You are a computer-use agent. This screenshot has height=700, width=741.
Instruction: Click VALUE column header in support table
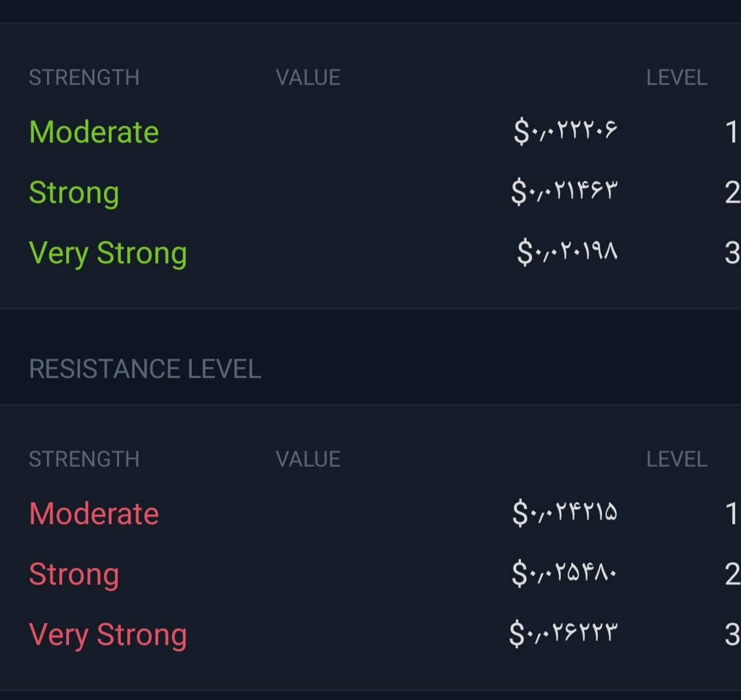click(x=308, y=78)
